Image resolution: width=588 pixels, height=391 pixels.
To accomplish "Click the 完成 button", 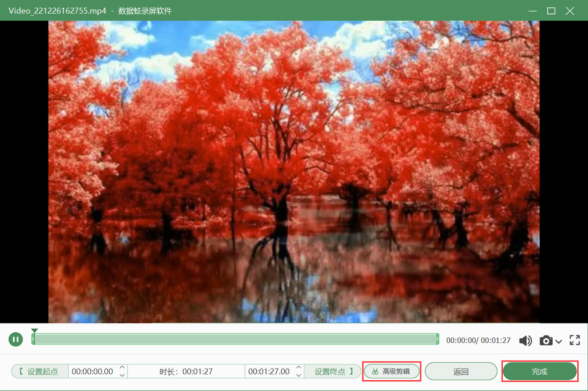I will tap(539, 371).
